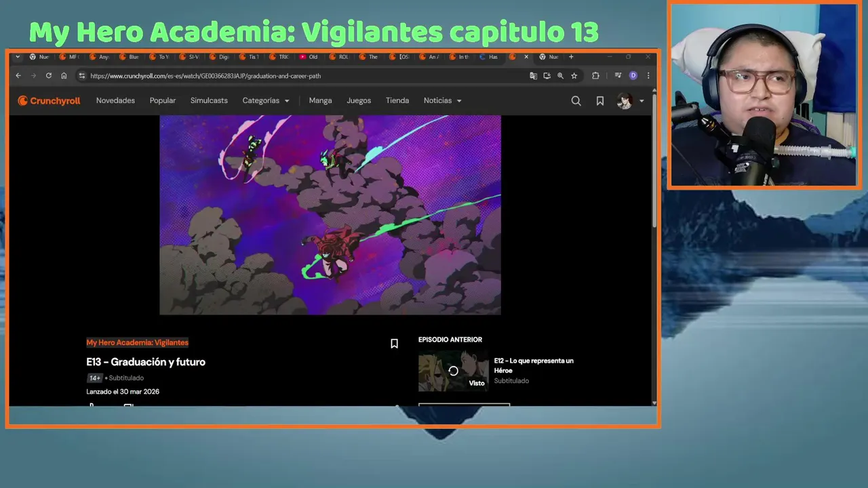Open Manga section
Screen dimensions: 868x488
tap(320, 100)
